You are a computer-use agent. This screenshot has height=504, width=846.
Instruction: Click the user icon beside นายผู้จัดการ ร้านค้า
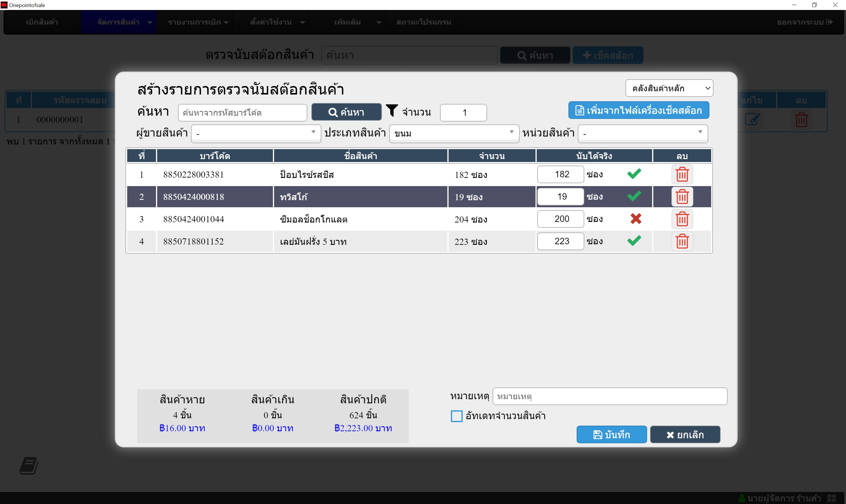(x=742, y=498)
